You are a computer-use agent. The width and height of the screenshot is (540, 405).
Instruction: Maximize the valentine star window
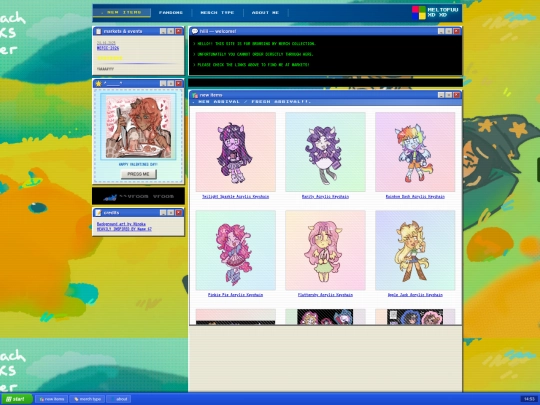[171, 83]
